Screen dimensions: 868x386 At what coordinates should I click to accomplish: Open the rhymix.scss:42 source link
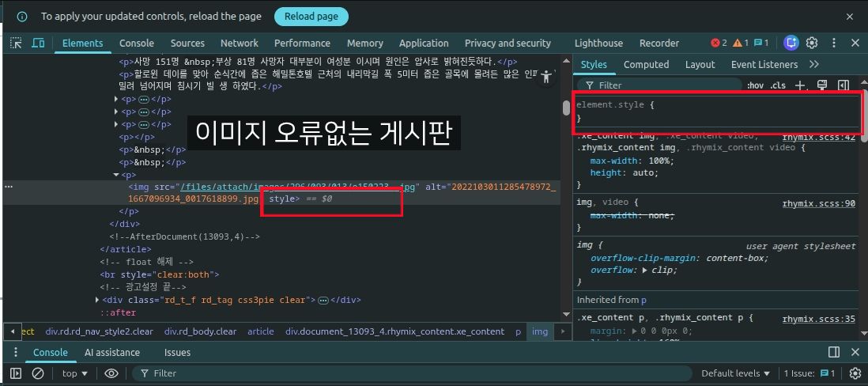818,137
